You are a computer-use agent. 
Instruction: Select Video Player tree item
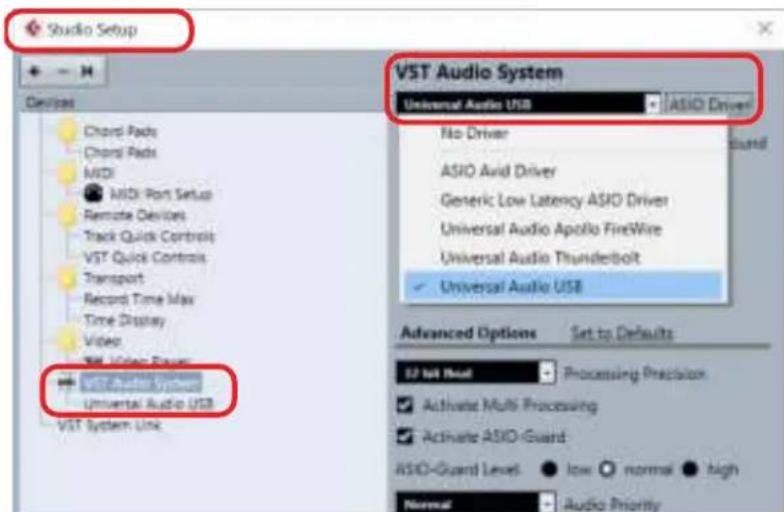150,360
